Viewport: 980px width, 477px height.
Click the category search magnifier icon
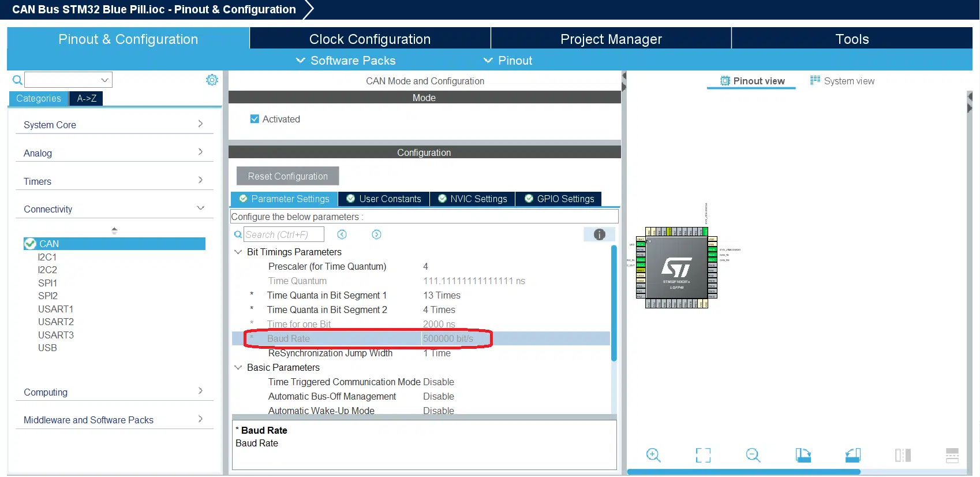point(17,80)
